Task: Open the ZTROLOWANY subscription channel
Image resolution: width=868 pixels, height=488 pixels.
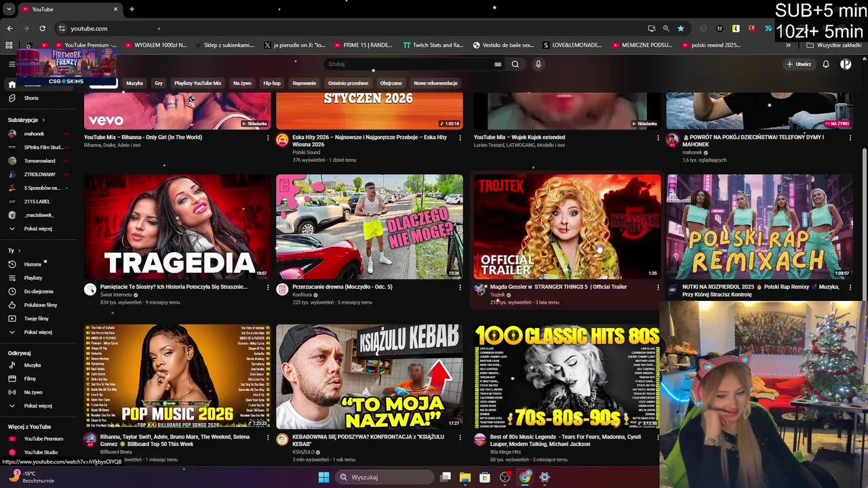Action: coord(39,174)
